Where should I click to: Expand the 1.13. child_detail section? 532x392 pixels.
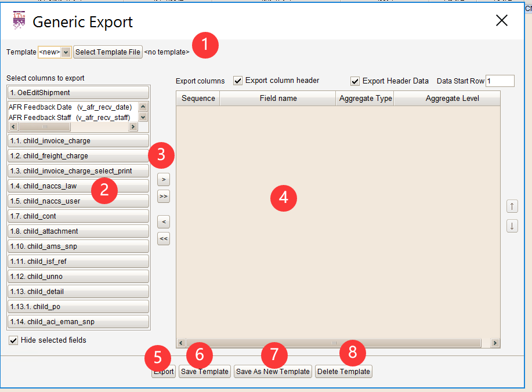pos(78,292)
